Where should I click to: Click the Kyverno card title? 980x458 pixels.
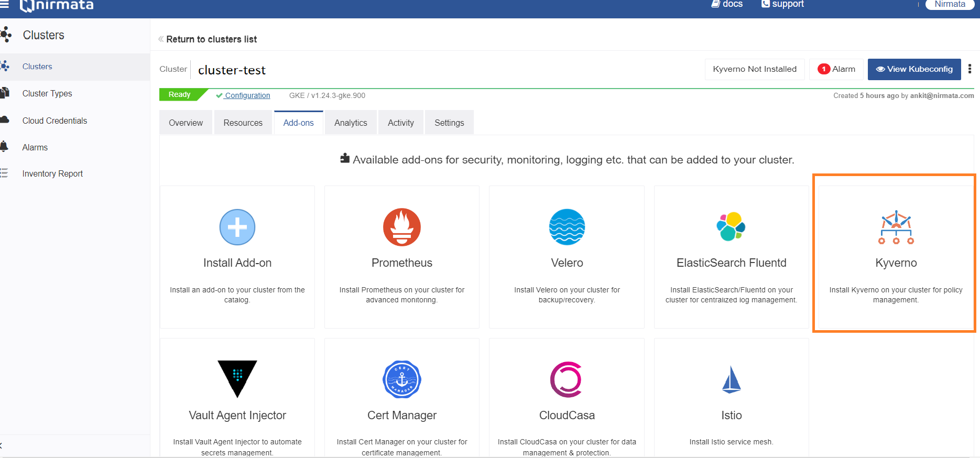[x=896, y=263]
